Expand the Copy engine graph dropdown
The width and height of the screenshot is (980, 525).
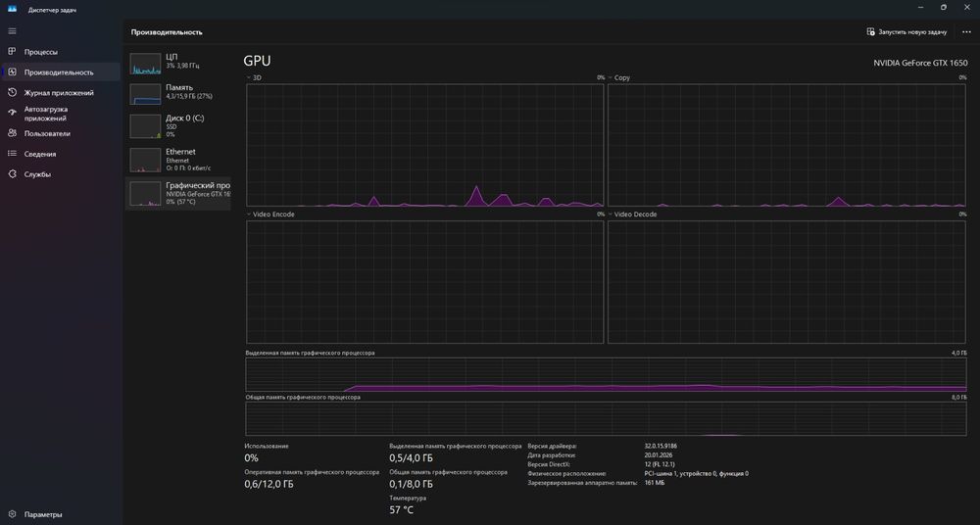point(610,77)
